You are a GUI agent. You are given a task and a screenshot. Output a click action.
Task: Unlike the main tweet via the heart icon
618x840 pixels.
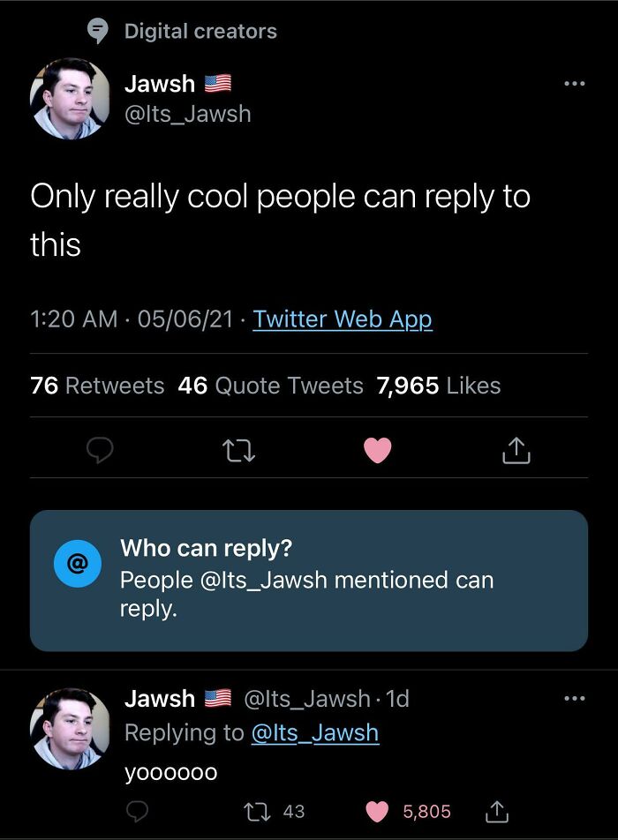[x=378, y=451]
